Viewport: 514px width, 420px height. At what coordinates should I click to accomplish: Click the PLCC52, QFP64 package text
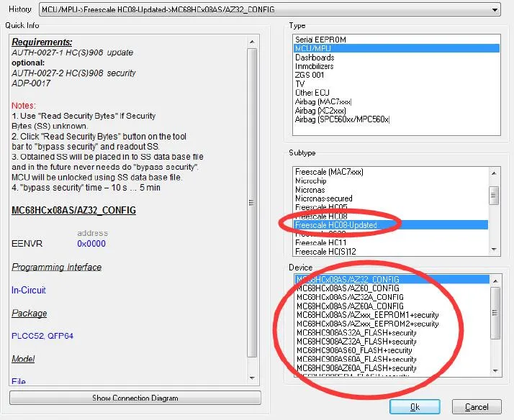42,336
